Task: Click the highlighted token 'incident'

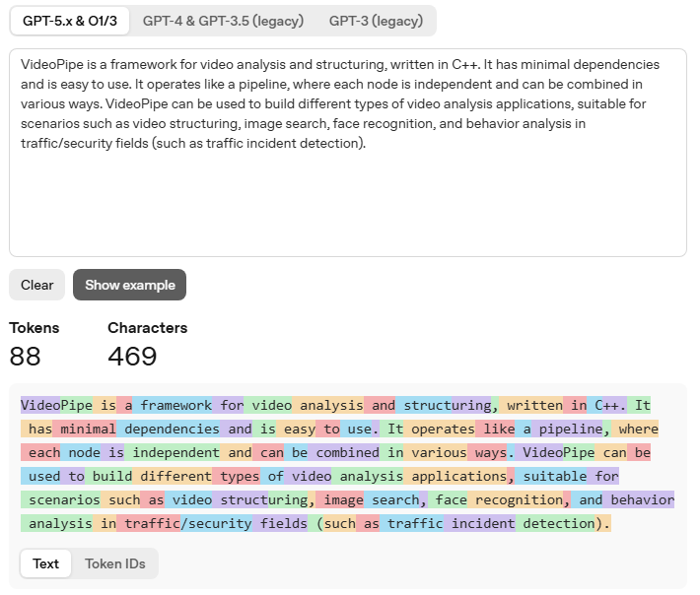Action: pyautogui.click(x=479, y=523)
